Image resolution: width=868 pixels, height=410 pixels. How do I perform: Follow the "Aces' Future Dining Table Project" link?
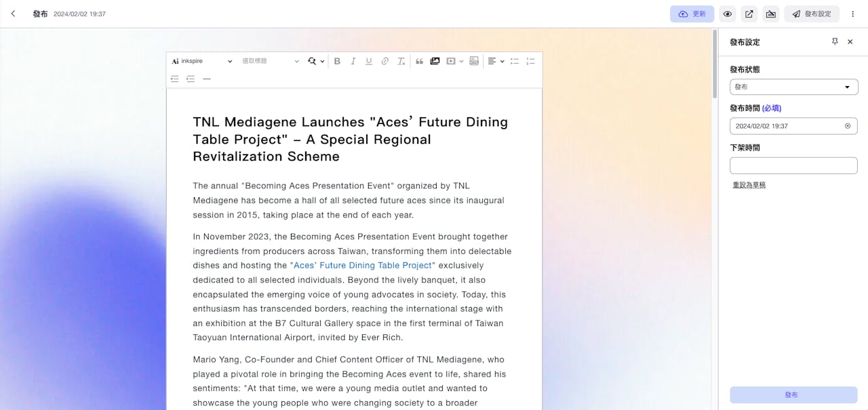[x=363, y=266]
